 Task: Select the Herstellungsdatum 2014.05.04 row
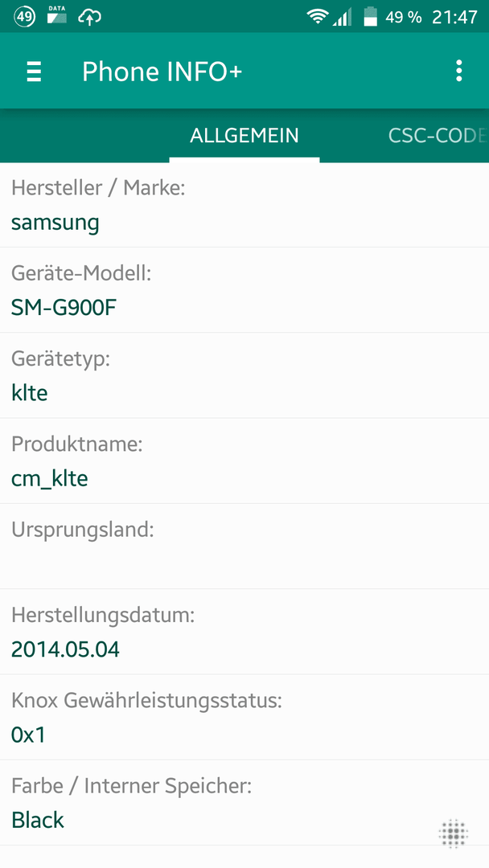click(x=244, y=632)
